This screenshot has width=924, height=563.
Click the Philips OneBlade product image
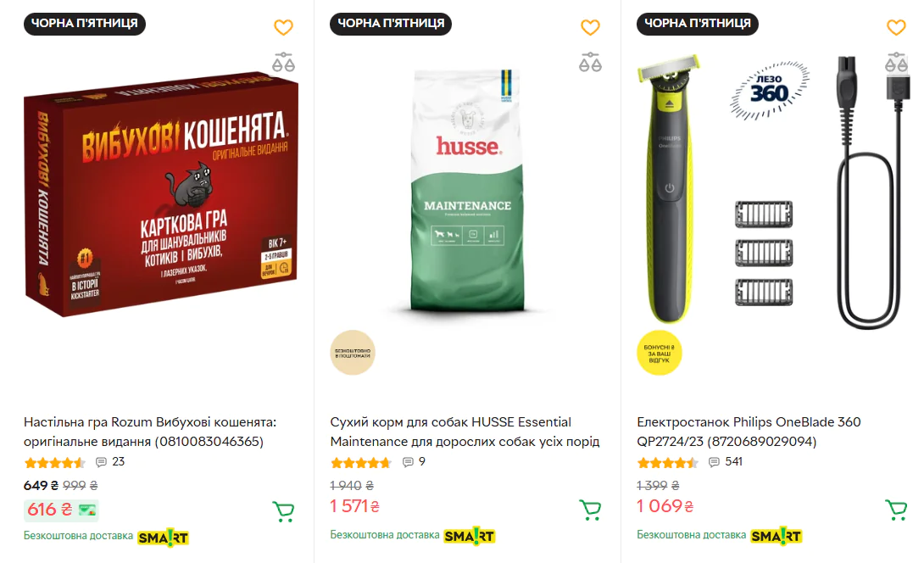771,192
